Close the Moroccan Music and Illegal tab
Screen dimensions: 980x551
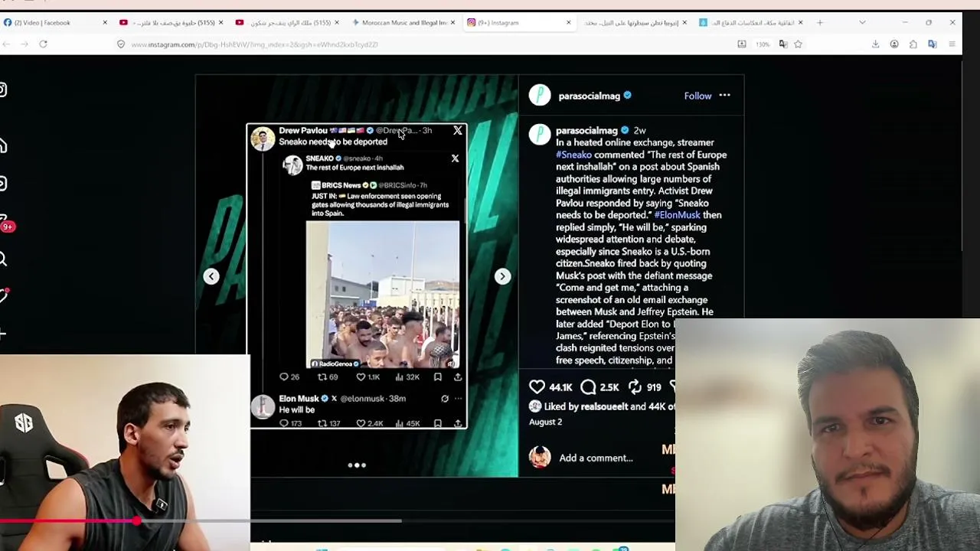click(x=452, y=23)
